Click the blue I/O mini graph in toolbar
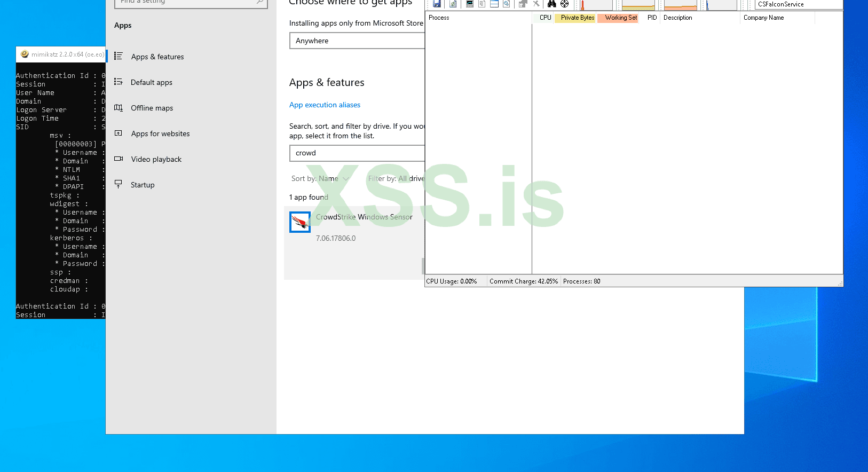 click(722, 5)
